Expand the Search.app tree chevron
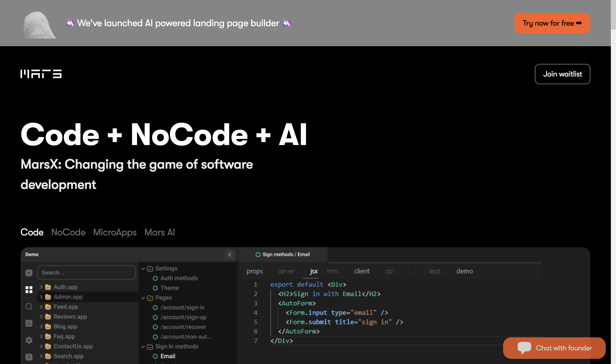Screen dimensions: 616x364 pyautogui.click(x=41, y=356)
